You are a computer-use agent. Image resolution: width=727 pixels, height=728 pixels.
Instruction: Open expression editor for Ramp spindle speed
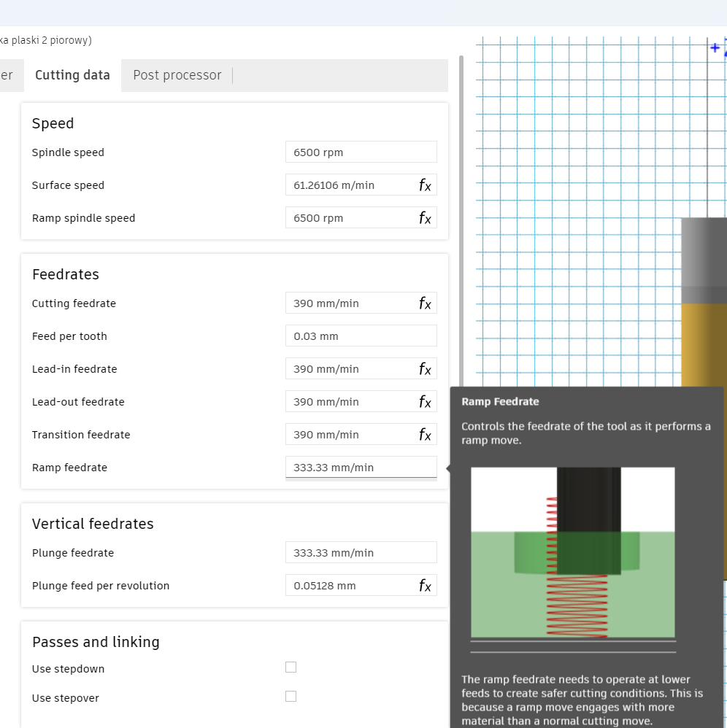point(425,218)
